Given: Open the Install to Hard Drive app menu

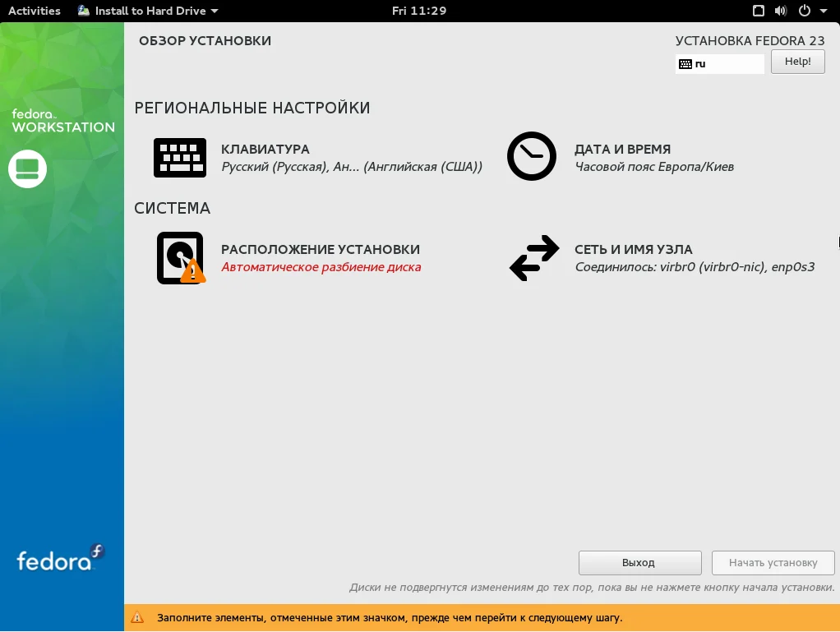Looking at the screenshot, I should pos(148,11).
